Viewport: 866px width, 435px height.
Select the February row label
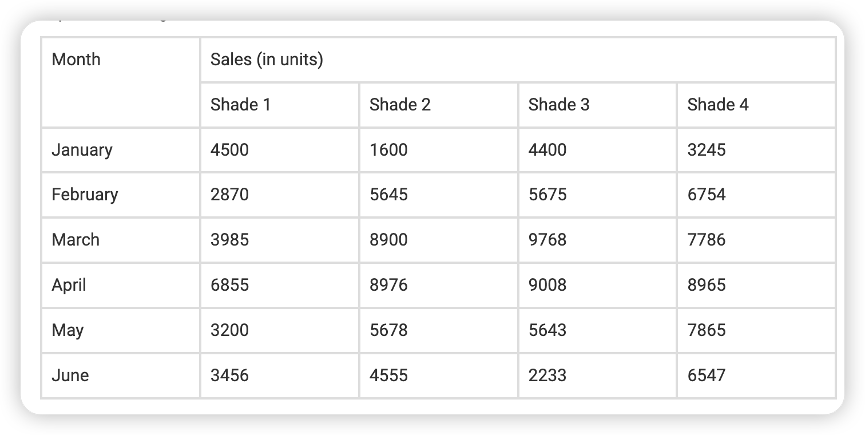coord(120,195)
